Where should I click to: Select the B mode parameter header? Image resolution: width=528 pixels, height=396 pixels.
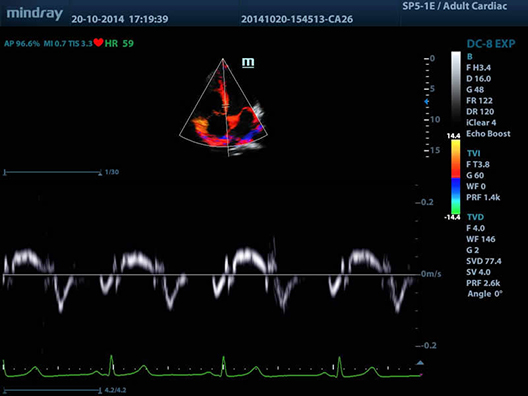(x=469, y=57)
